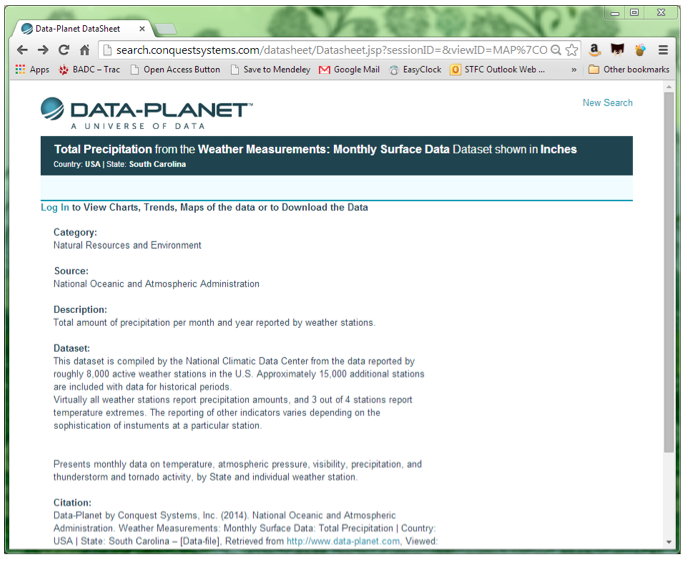Click the scrollbar down arrow
Screen dimensions: 689x561
pyautogui.click(x=668, y=542)
